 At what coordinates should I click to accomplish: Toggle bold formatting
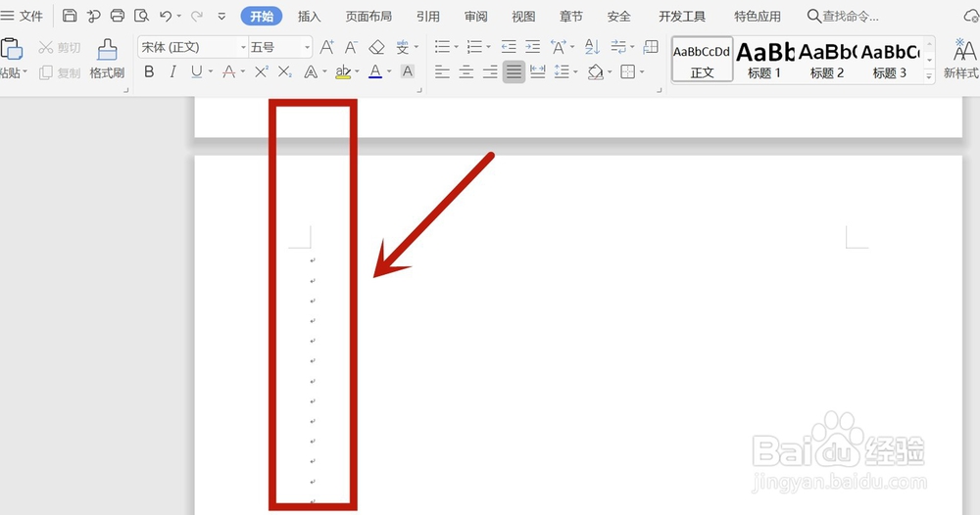pyautogui.click(x=149, y=71)
